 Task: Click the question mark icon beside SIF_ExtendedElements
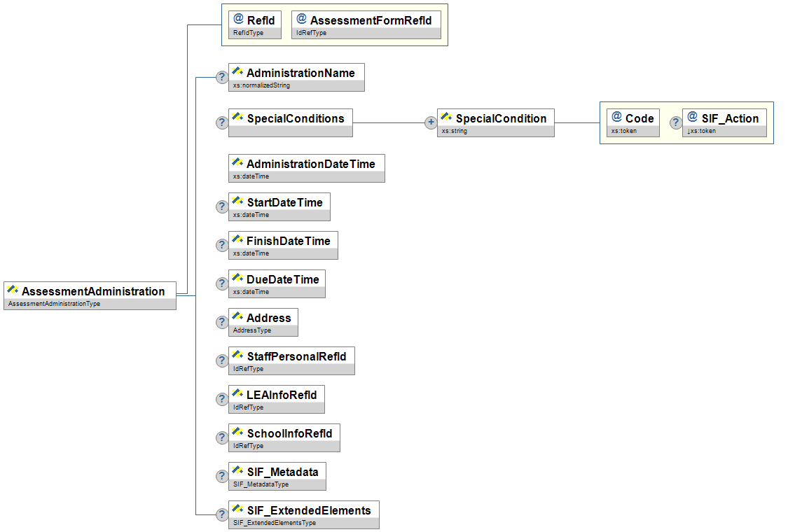coord(221,514)
